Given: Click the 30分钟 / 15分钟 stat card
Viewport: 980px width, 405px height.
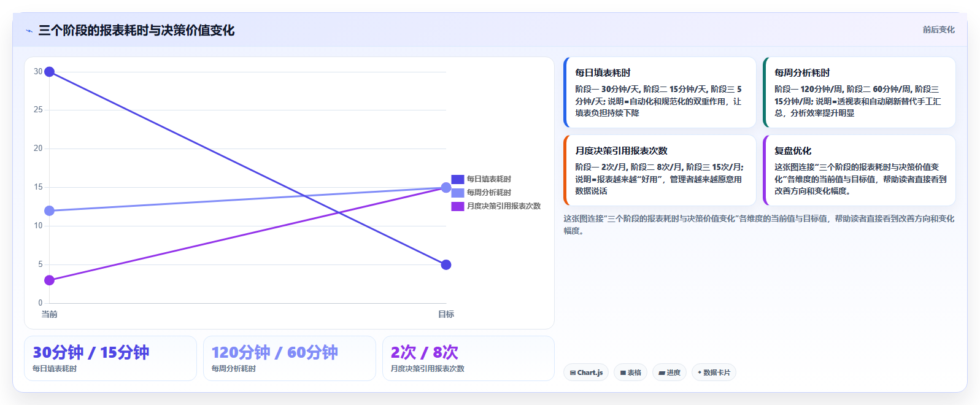Looking at the screenshot, I should click(110, 358).
